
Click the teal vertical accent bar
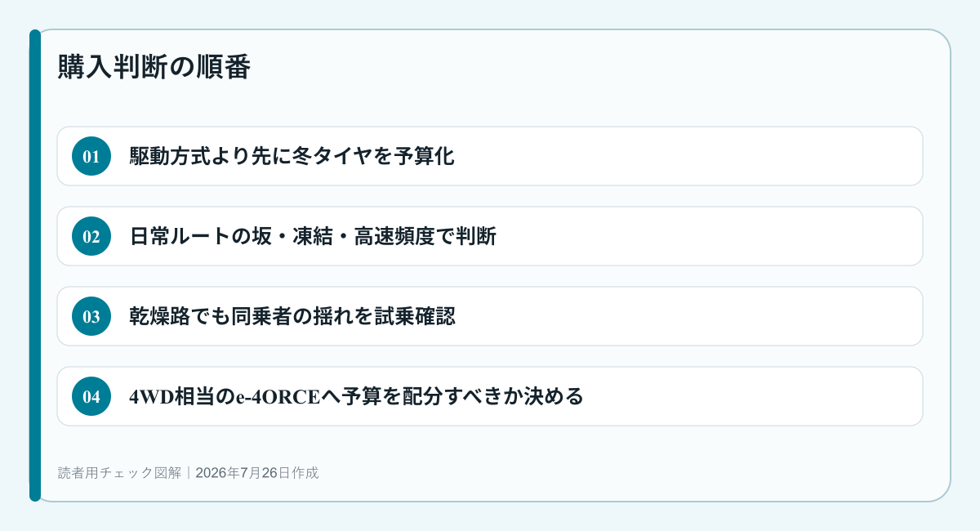(35, 265)
